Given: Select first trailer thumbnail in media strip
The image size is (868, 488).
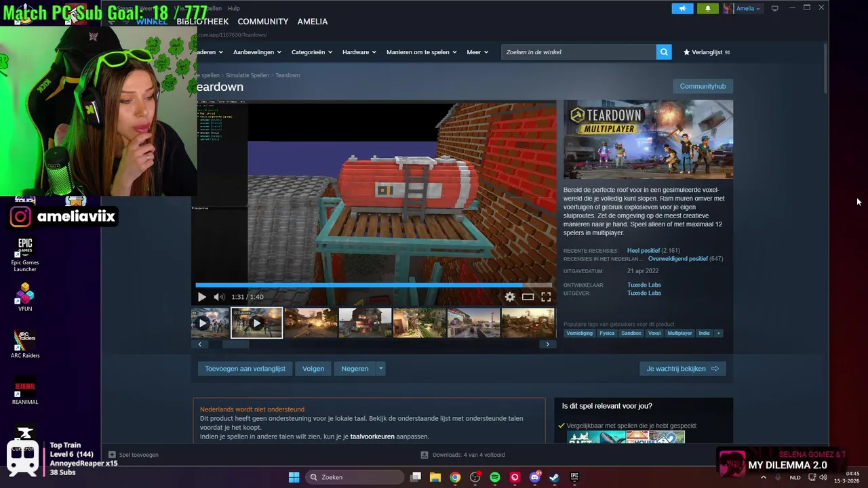Looking at the screenshot, I should tap(210, 323).
